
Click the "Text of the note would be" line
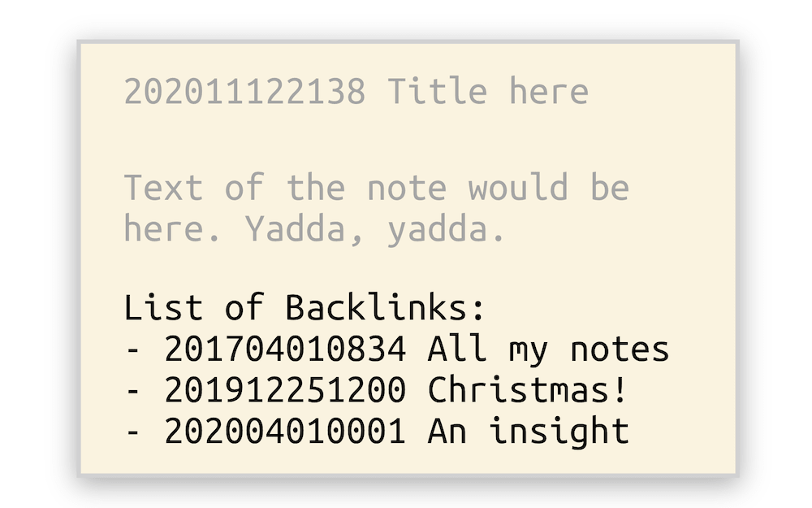(377, 187)
